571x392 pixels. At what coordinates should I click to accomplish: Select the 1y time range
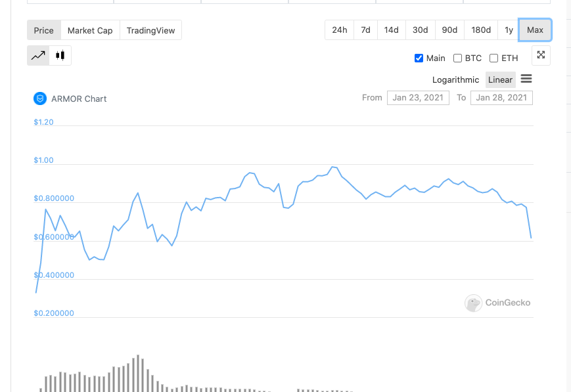tap(509, 30)
